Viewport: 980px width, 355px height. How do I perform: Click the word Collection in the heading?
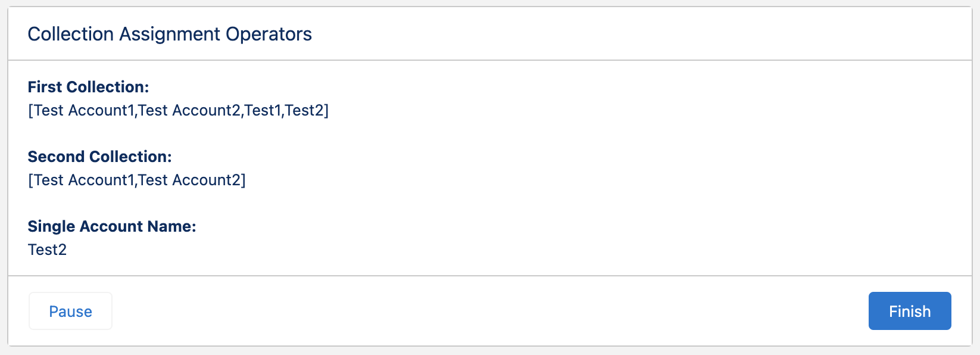70,35
